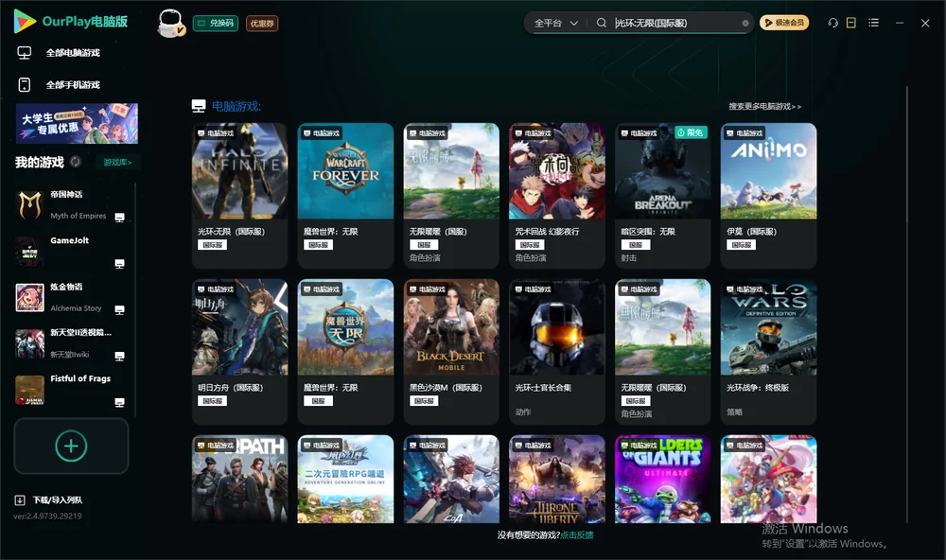946x560 pixels.
Task: Click the 下载/导入队列 download icon
Action: (20, 500)
